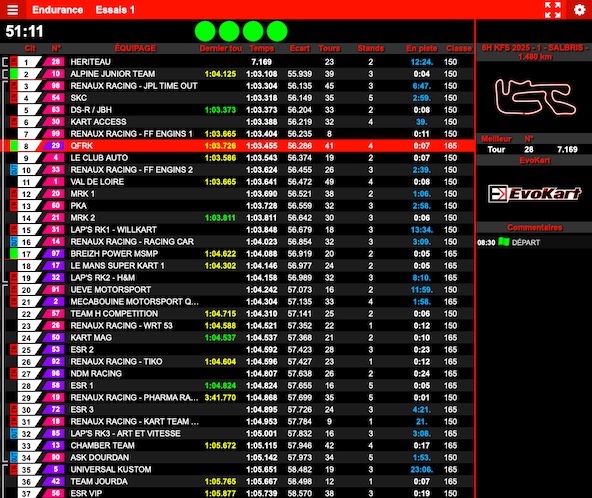Select LAP'S RK1 - WILLKART entry

(113, 230)
